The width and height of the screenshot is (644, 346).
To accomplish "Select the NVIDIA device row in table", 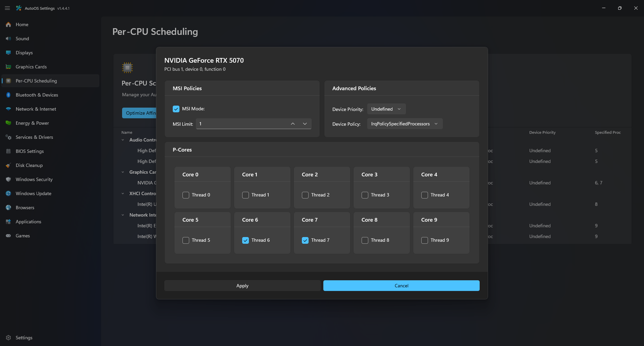I will 147,183.
